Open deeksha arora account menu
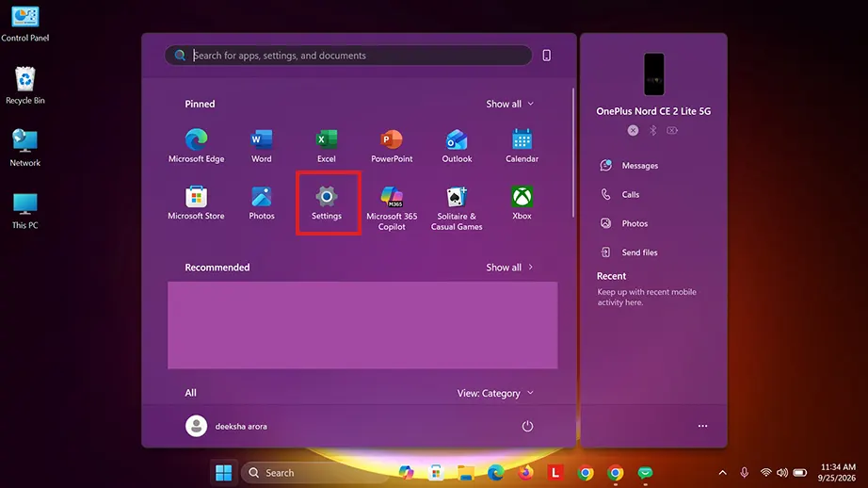 (226, 426)
